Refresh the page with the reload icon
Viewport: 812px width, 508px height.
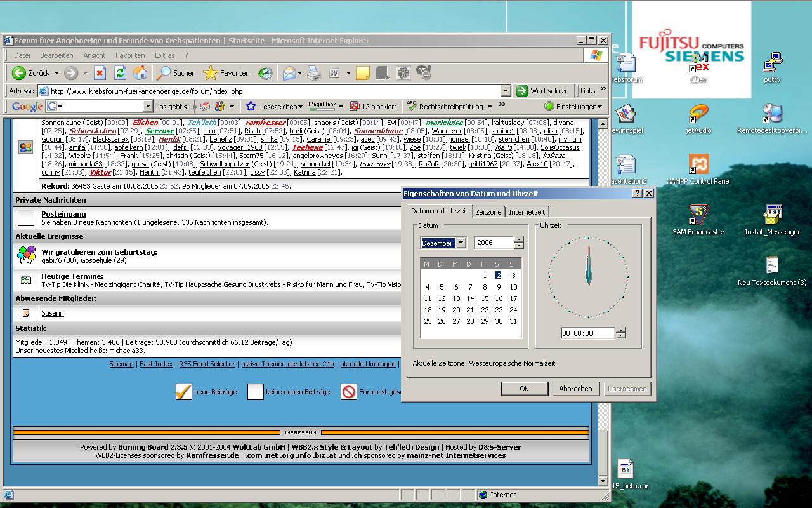click(120, 73)
